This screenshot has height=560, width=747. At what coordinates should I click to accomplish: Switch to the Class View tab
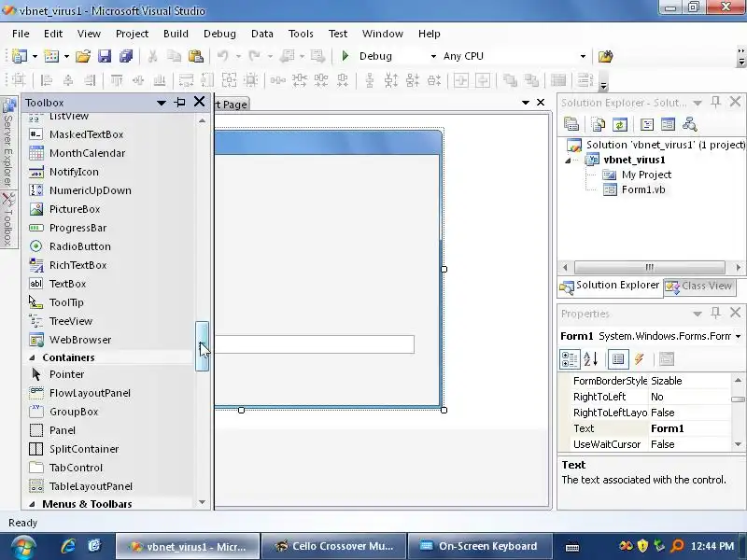699,286
